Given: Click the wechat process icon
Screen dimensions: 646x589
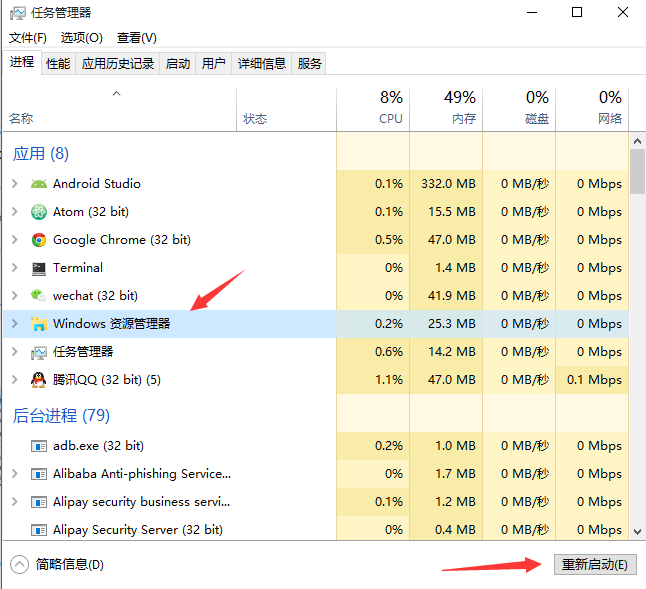Looking at the screenshot, I should pyautogui.click(x=39, y=296).
